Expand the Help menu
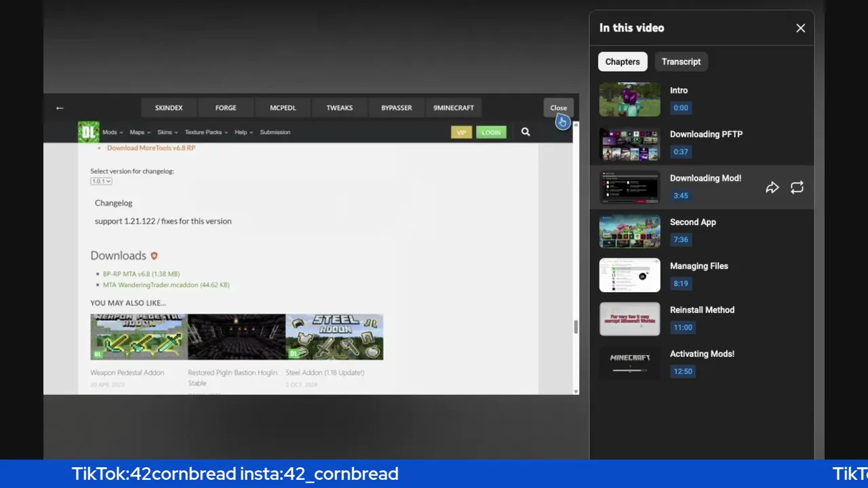This screenshot has height=488, width=868. click(243, 133)
